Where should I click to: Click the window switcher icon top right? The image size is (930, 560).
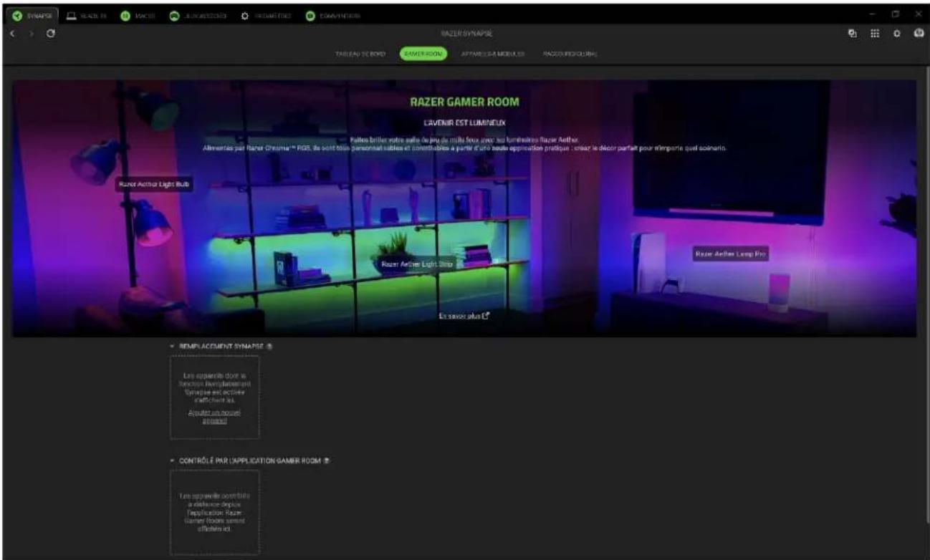(853, 34)
